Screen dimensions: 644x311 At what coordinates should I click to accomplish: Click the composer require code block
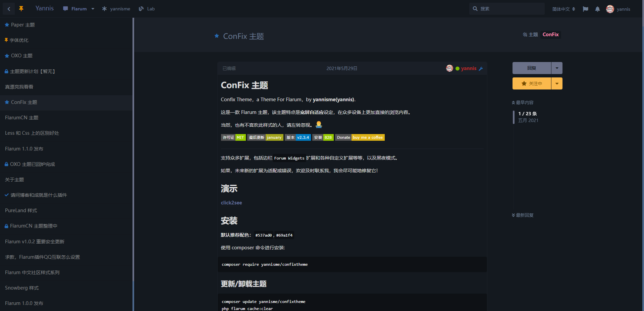pos(352,264)
